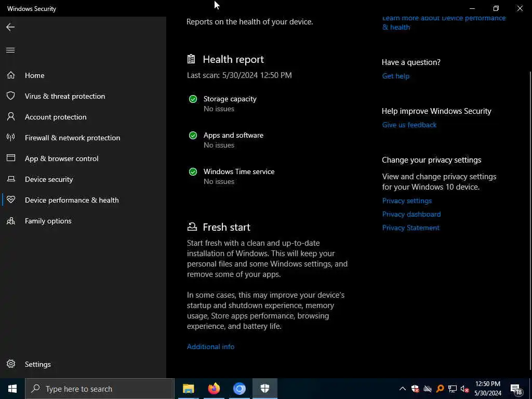532x399 pixels.
Task: Click the Firewall & network antenna icon
Action: tap(11, 137)
